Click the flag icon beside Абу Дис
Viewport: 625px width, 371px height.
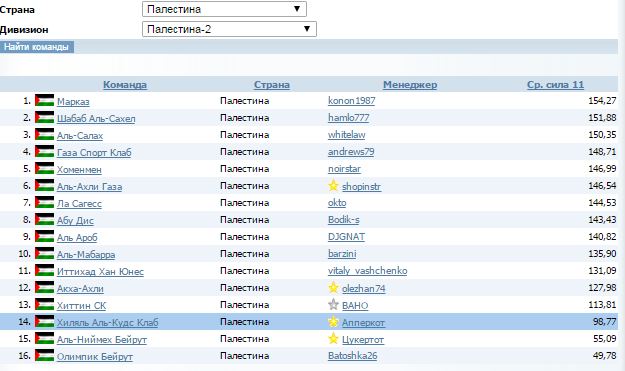(44, 220)
